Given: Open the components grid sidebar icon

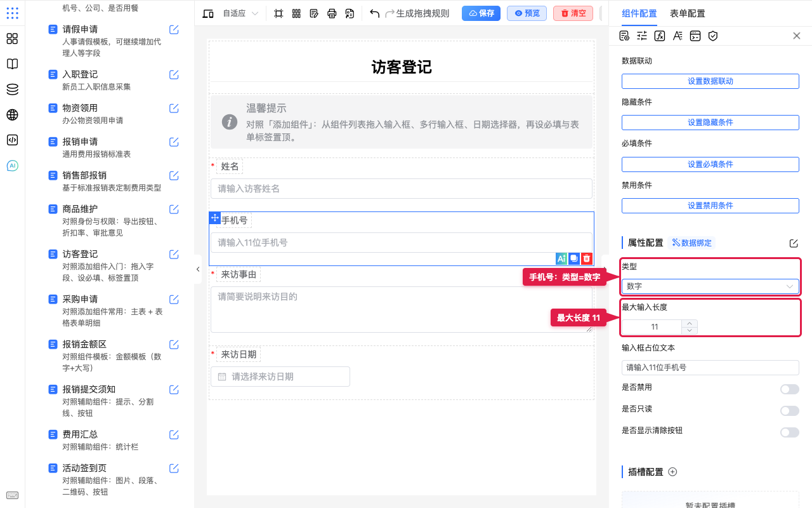Looking at the screenshot, I should (12, 39).
